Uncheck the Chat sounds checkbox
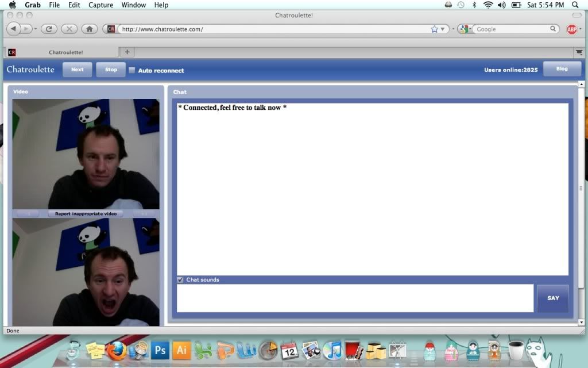The width and height of the screenshot is (588, 368). tap(180, 280)
